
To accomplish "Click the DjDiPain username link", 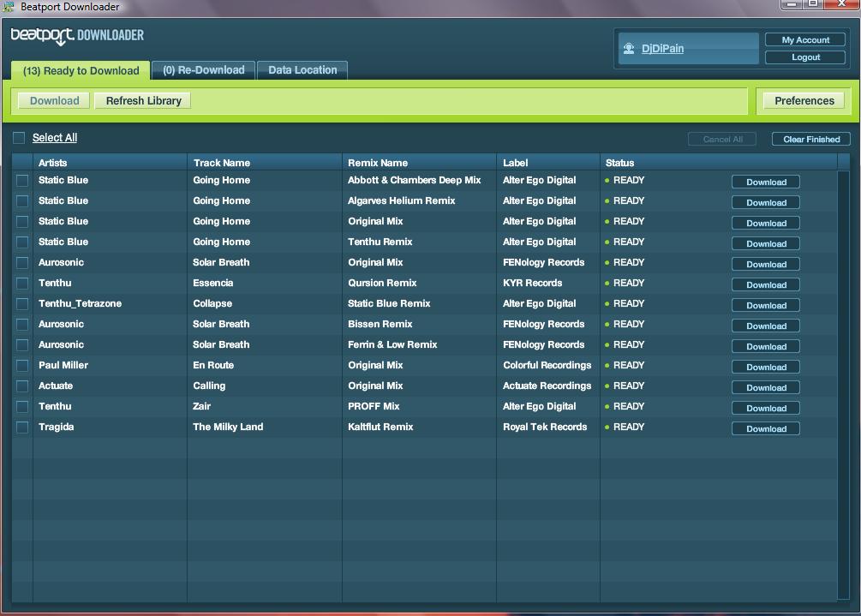I will [662, 49].
